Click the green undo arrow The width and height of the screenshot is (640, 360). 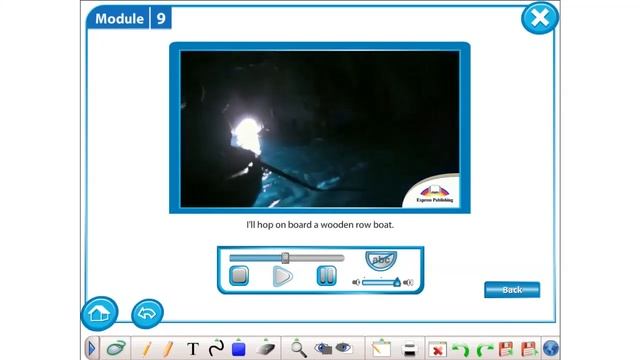point(461,350)
